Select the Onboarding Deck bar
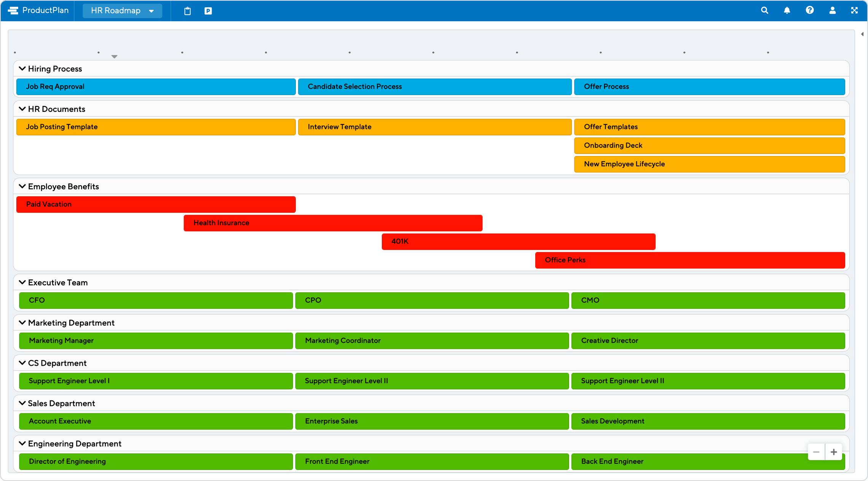Viewport: 868px width, 481px height. click(x=709, y=145)
